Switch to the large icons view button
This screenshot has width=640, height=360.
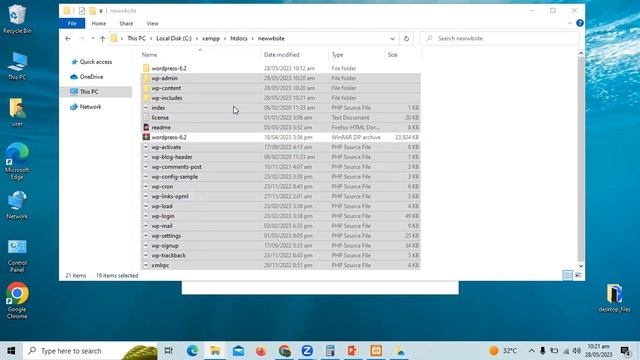click(x=578, y=276)
